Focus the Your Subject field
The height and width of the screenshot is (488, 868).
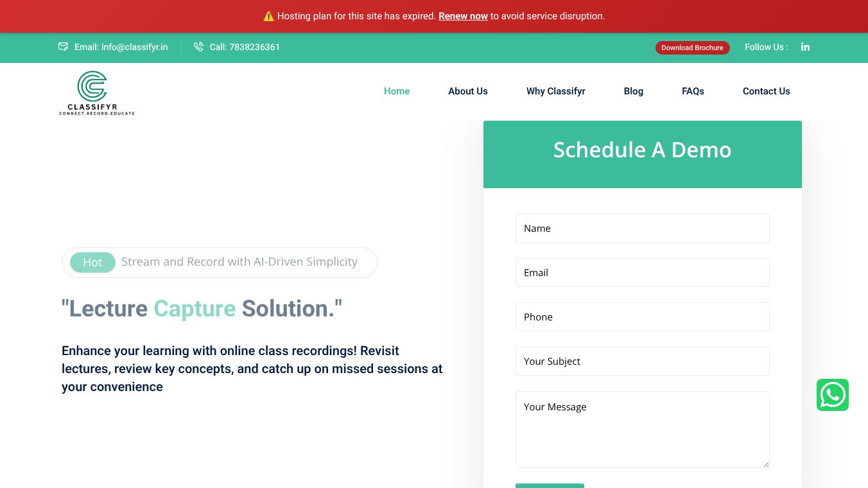642,361
